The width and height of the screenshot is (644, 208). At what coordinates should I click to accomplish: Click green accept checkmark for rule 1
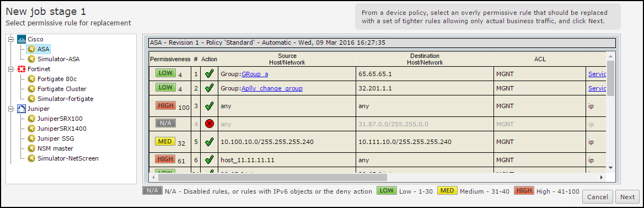[x=210, y=74]
